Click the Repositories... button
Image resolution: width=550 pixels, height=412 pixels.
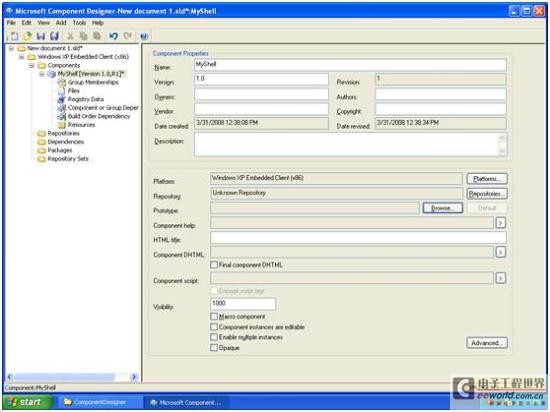coord(487,194)
